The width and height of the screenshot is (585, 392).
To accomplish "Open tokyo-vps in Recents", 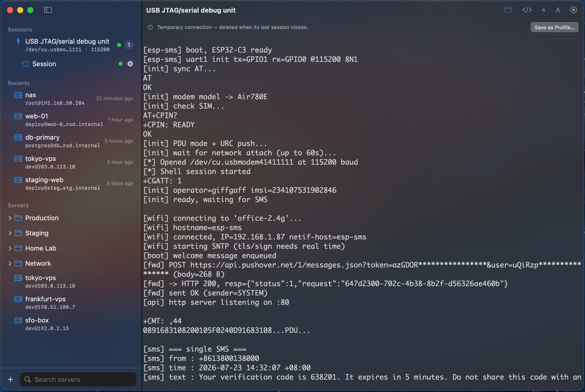I will coord(71,162).
